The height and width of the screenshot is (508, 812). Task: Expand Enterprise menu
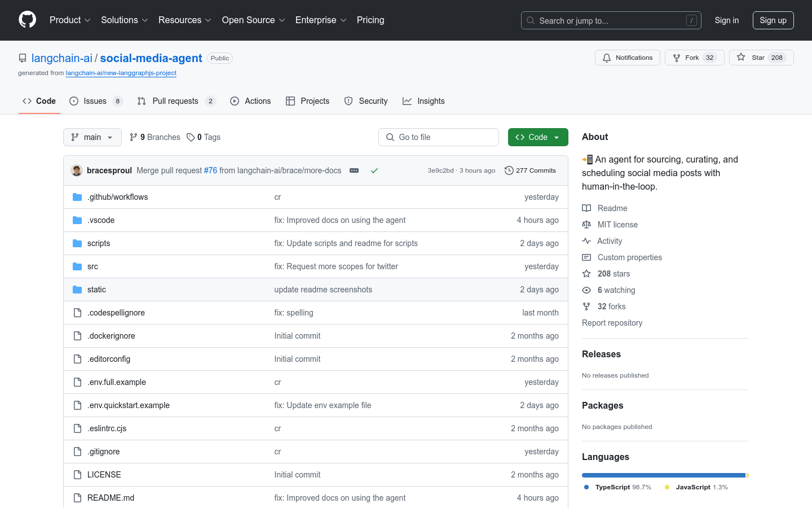pos(321,20)
